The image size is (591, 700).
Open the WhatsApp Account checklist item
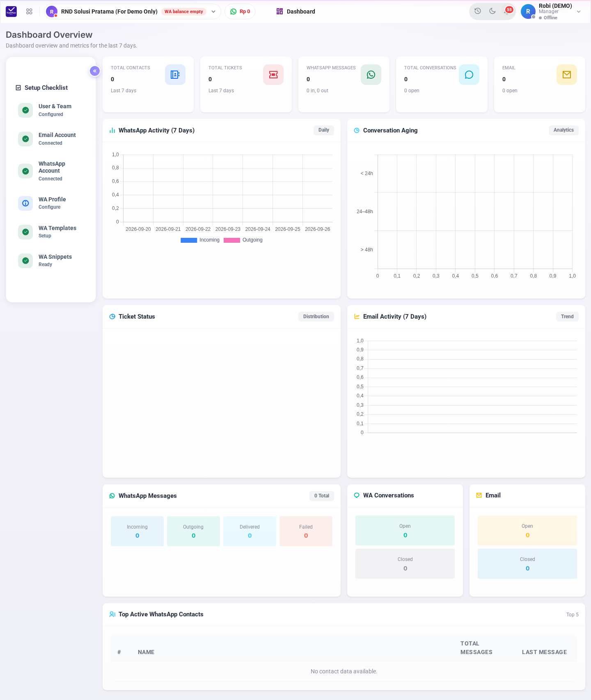coord(51,171)
